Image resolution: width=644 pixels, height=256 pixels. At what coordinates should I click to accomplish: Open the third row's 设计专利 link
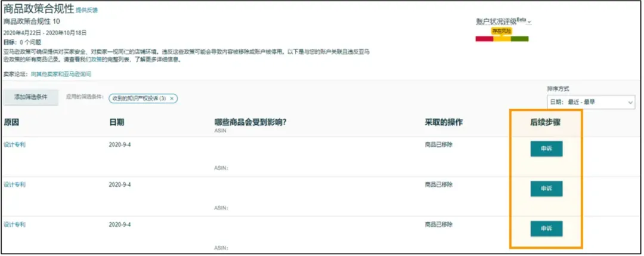coord(14,224)
